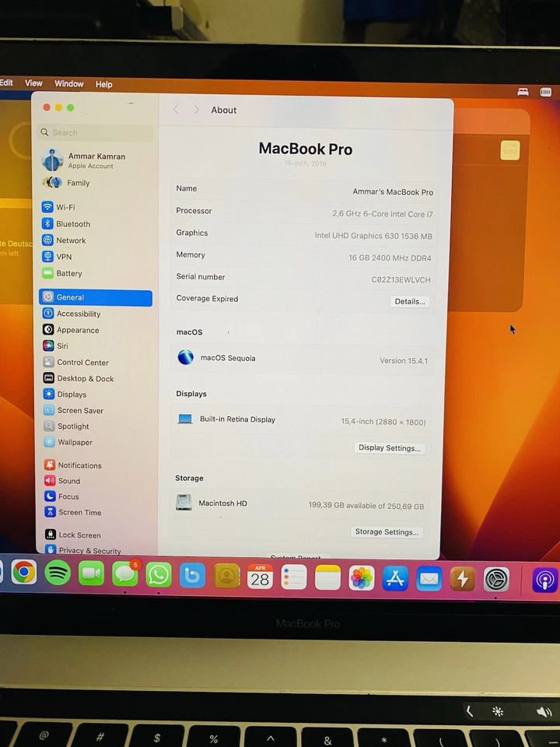
Task: Select Spotlight in the sidebar
Action: pyautogui.click(x=67, y=426)
